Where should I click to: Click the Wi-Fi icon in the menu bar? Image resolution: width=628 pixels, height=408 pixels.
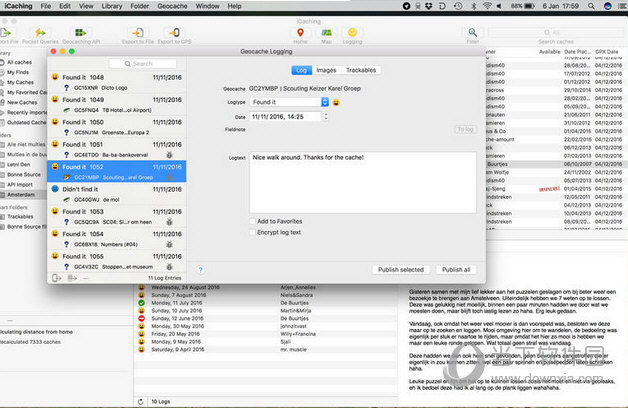(487, 6)
